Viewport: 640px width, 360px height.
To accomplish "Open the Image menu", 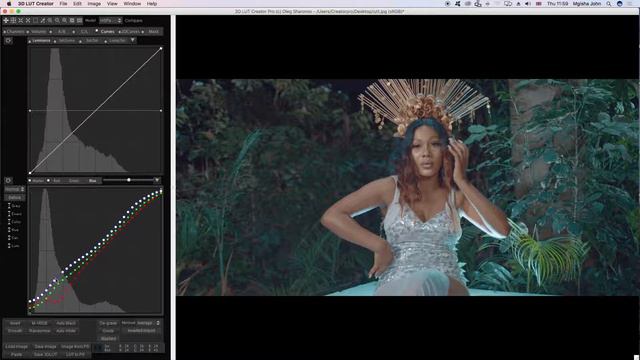I will [94, 4].
